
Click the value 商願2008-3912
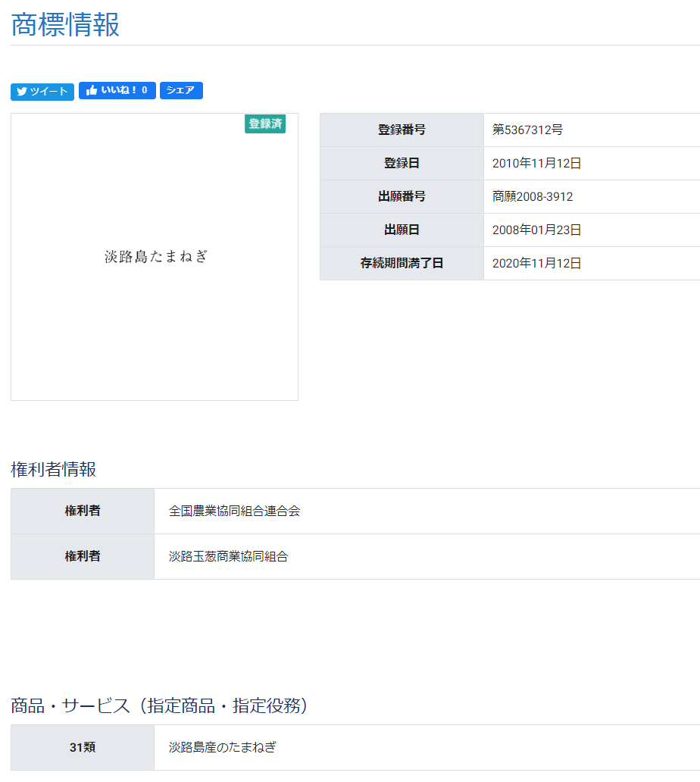tap(533, 197)
